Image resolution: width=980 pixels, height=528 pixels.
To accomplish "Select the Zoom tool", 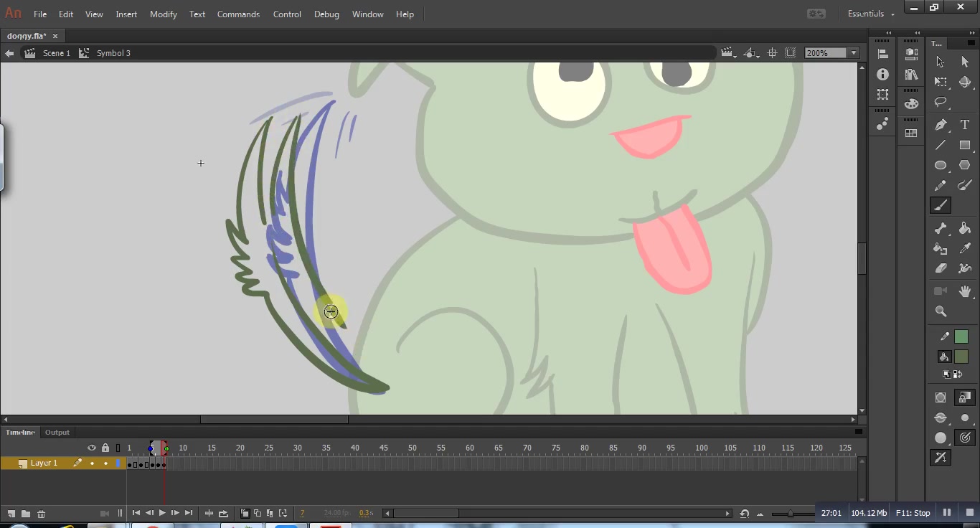I will tap(941, 312).
